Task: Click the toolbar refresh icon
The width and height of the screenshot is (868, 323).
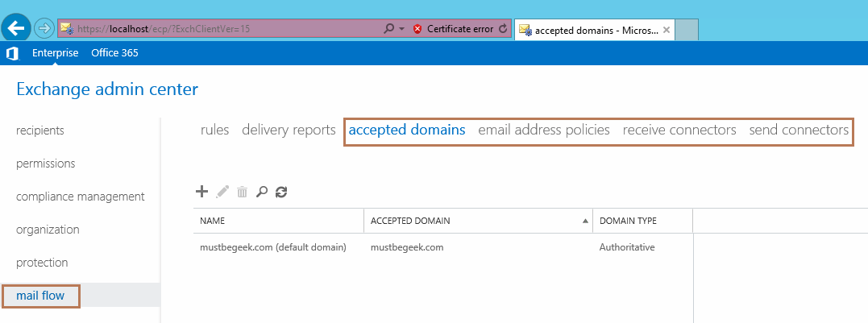Action: click(x=281, y=192)
